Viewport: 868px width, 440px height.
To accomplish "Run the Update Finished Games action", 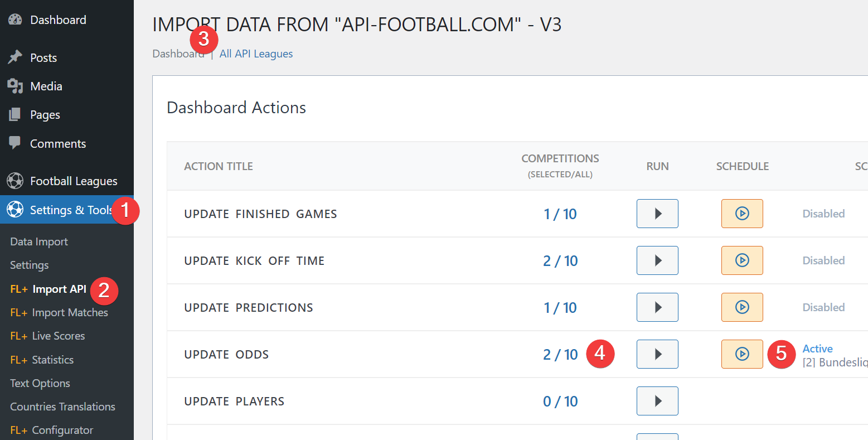I will click(x=657, y=214).
